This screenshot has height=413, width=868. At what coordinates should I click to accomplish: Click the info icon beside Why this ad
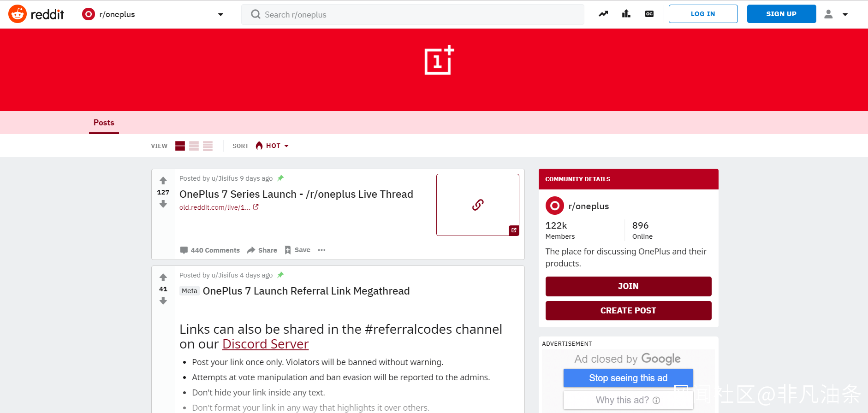(x=656, y=401)
